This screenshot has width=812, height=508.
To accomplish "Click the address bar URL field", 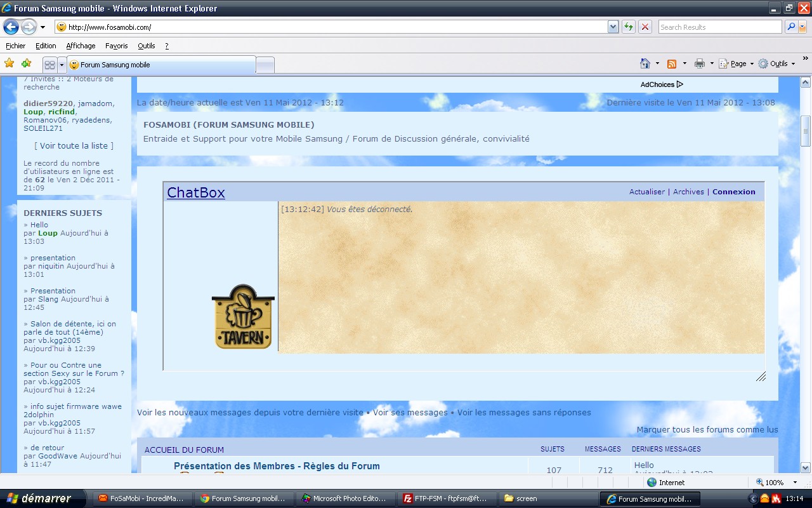I will [331, 27].
